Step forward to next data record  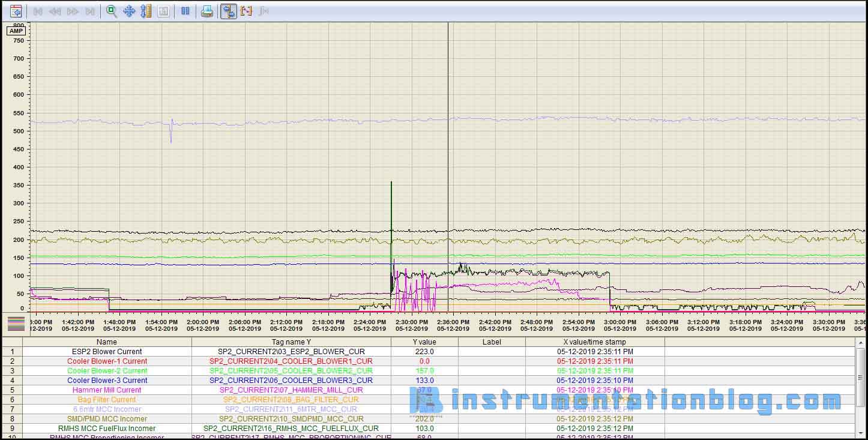click(73, 11)
